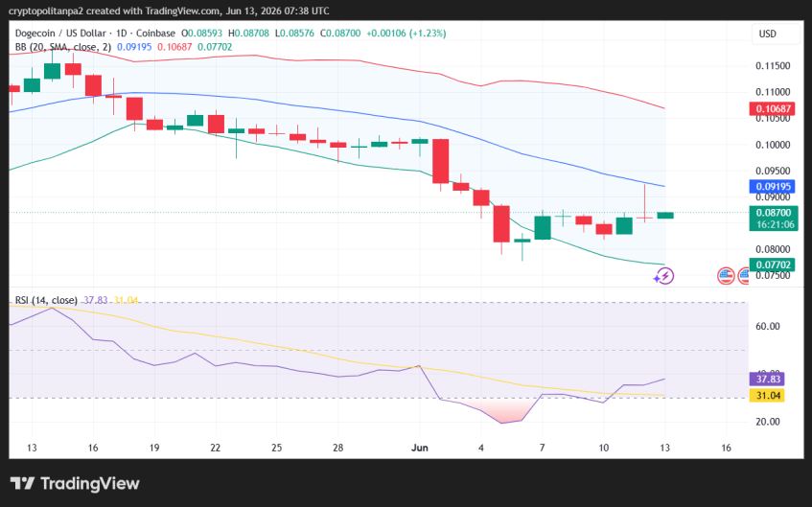
Task: Click the RSI (14, close) indicator label
Action: [46, 300]
